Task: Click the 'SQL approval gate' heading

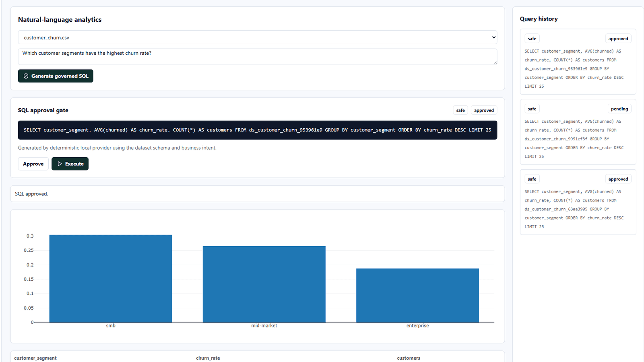Action: point(43,110)
